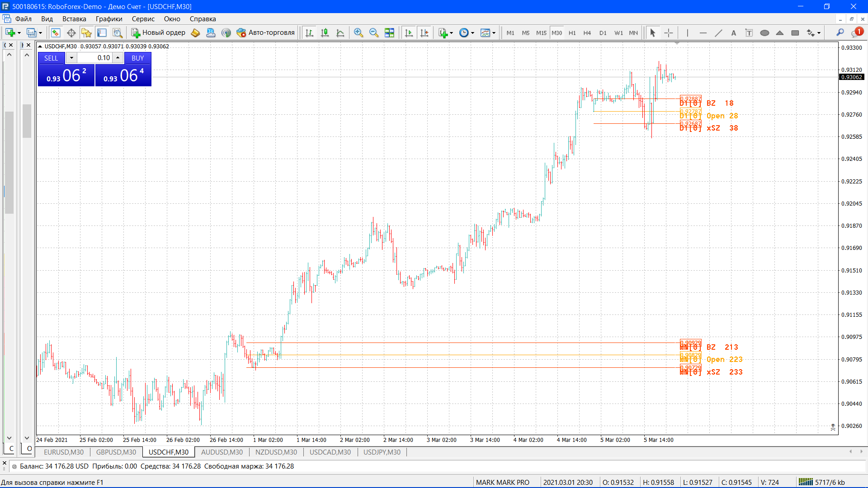Click the SELL button
The width and height of the screenshot is (868, 488).
51,58
